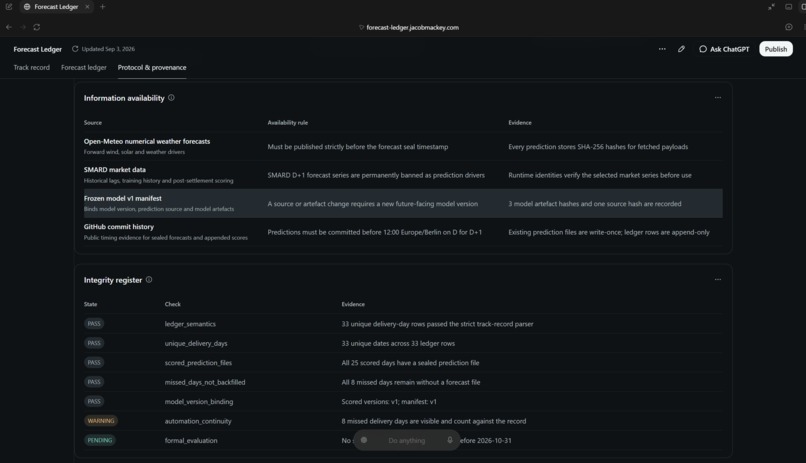
Task: Click the refresh icon beside Updated Sep 3, 2026
Action: tap(75, 49)
